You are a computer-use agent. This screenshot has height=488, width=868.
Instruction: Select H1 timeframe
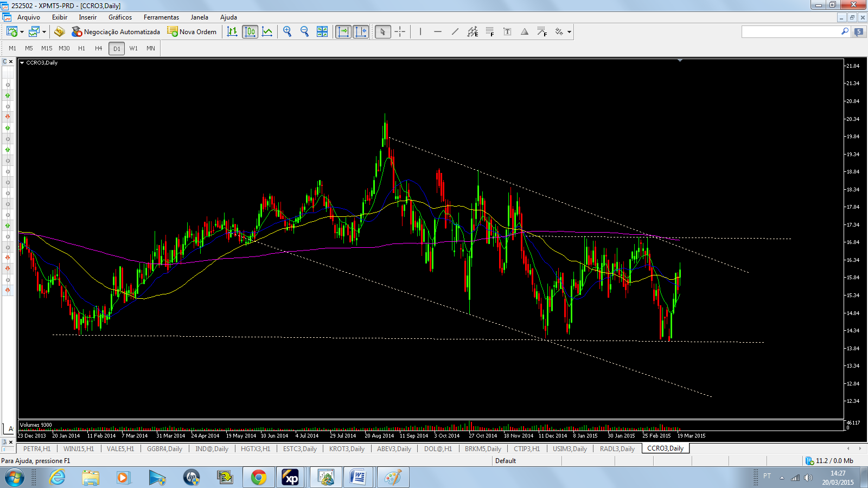click(81, 48)
